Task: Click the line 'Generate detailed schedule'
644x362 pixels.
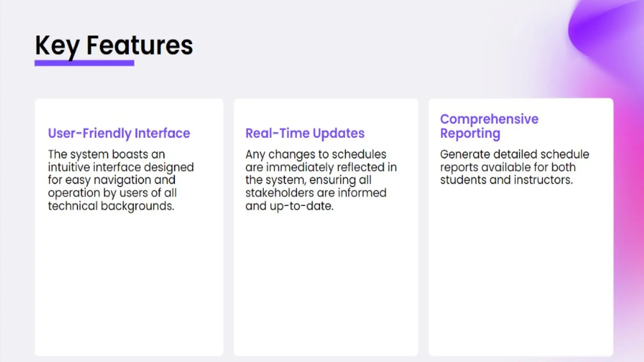Action: click(514, 154)
